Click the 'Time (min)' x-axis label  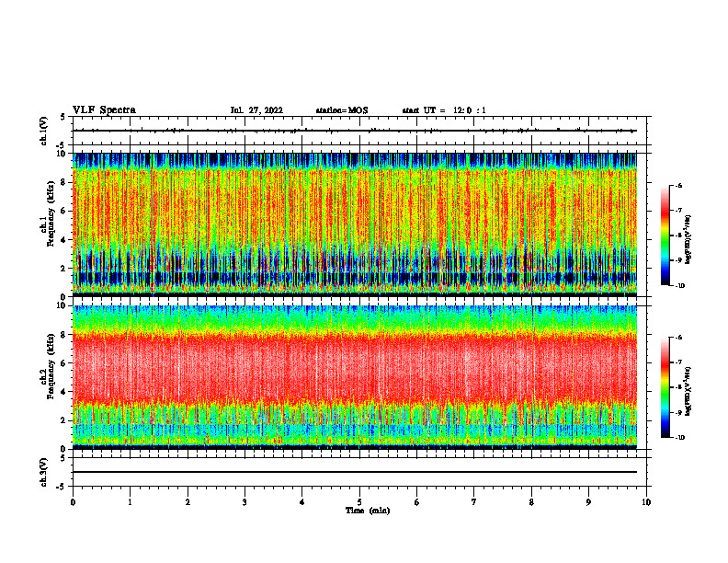[368, 511]
